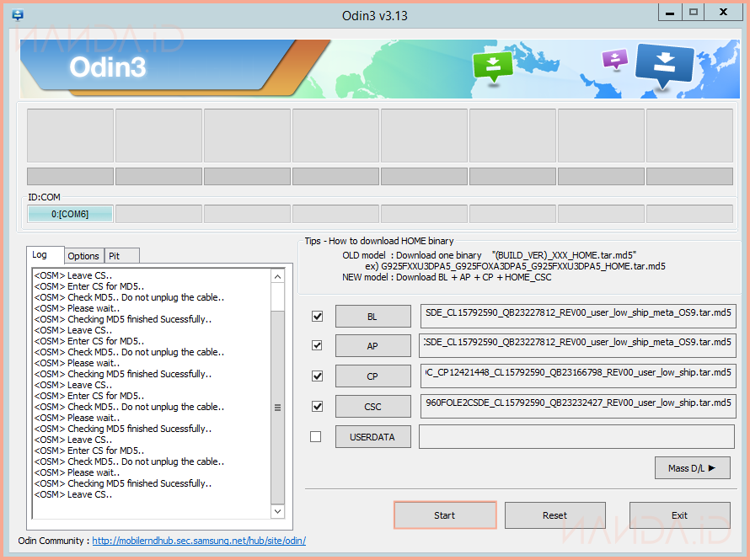The width and height of the screenshot is (750, 560).
Task: Disable the CP checkbox
Action: (x=318, y=376)
